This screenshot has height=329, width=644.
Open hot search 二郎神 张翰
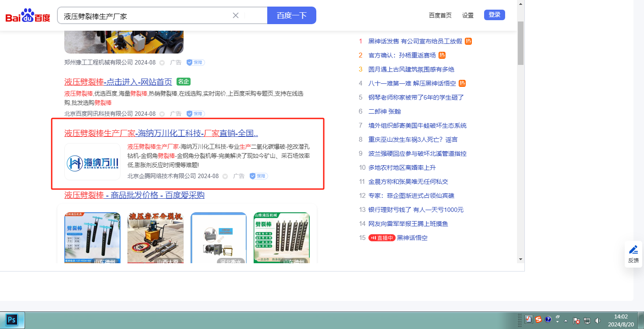(385, 111)
